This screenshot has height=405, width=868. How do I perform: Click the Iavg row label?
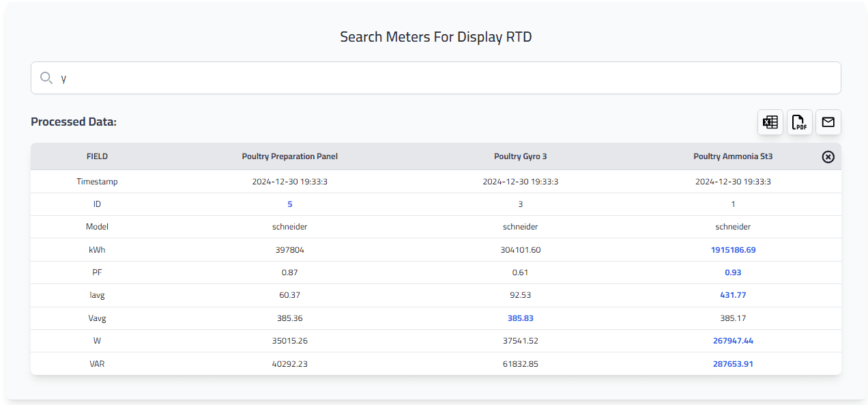point(97,295)
